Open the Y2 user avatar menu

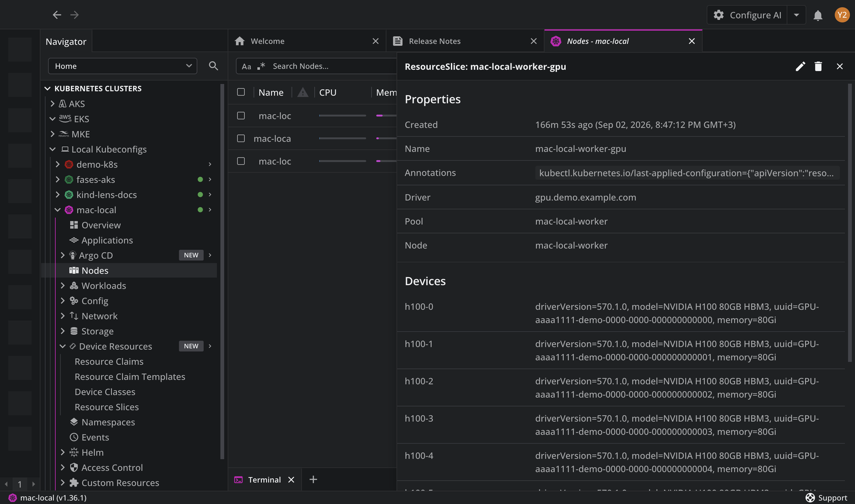pos(842,15)
